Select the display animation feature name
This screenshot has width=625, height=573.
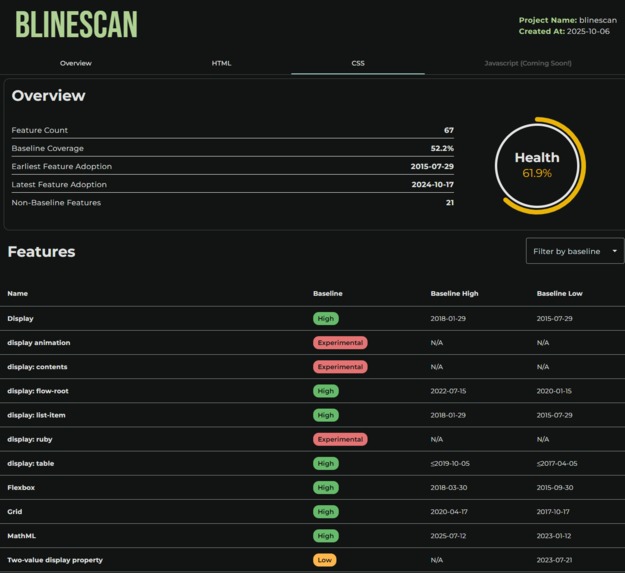point(39,343)
